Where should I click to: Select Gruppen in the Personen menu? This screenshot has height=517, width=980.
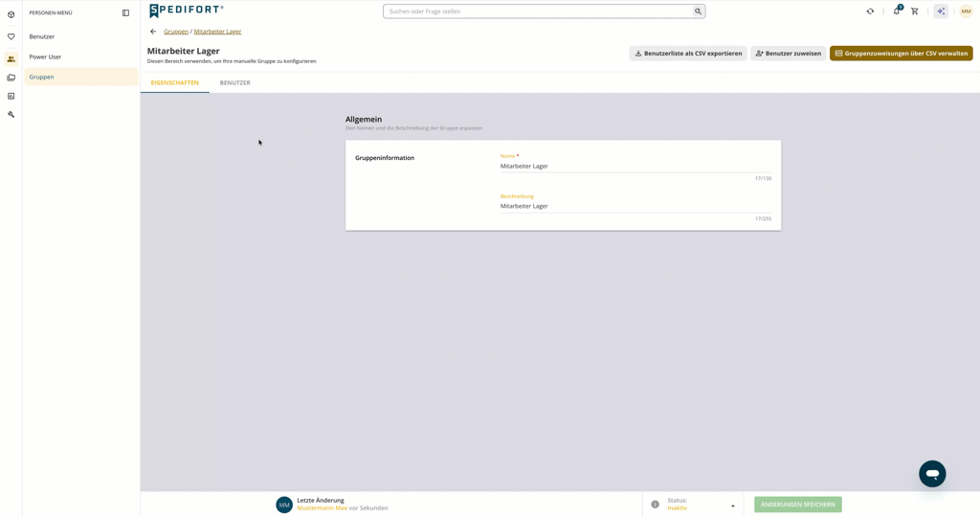point(81,77)
